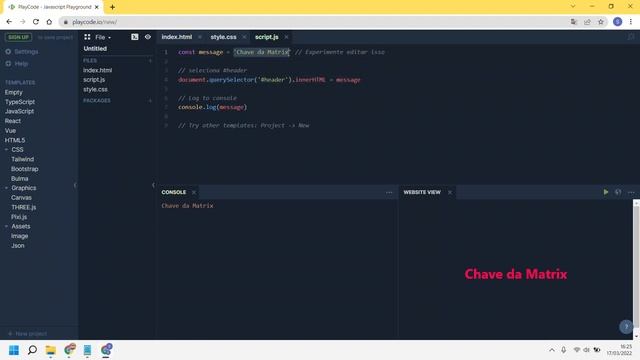The height and width of the screenshot is (360, 640).
Task: Select the CONSOLE panel tab
Action: 173,192
